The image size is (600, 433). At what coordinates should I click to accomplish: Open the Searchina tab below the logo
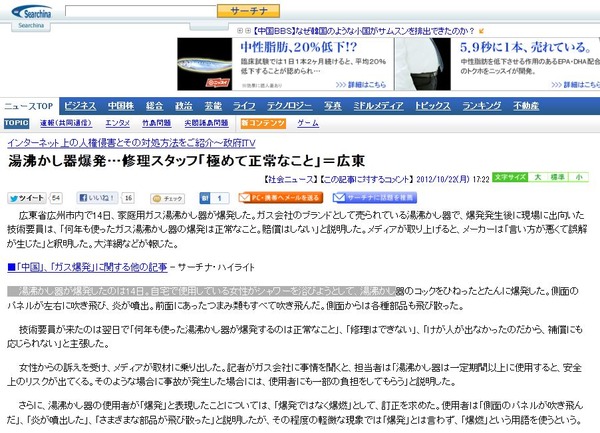tap(31, 26)
